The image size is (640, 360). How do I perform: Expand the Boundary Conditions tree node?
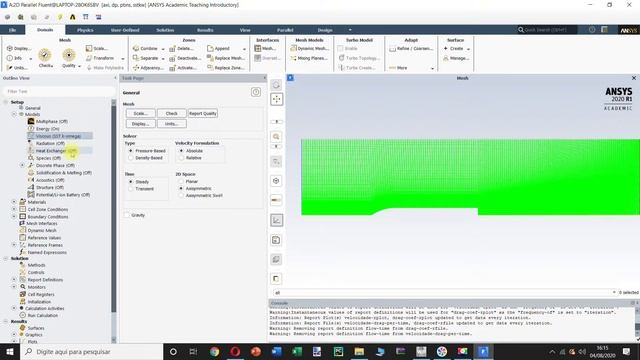[14, 217]
